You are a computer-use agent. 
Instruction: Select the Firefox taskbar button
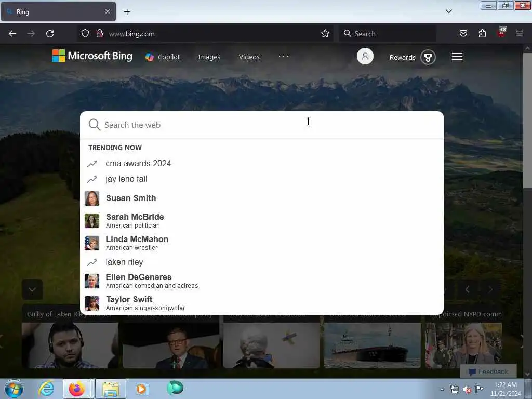(77, 389)
